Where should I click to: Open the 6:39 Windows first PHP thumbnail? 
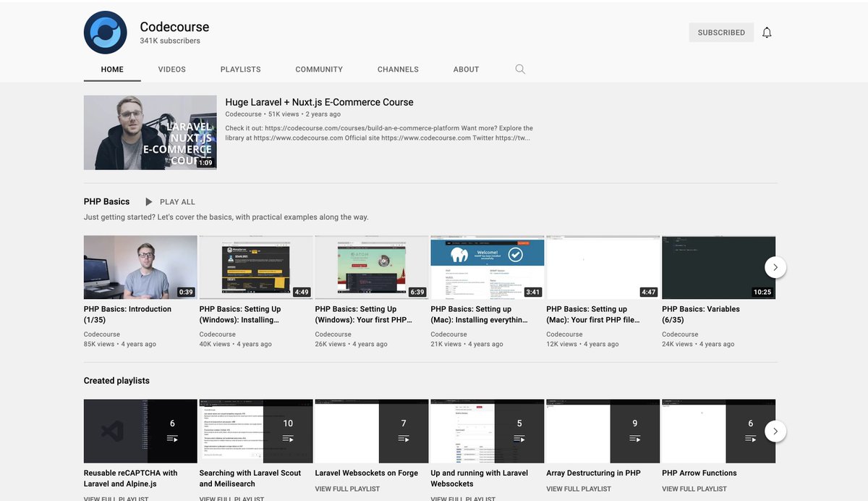click(372, 267)
